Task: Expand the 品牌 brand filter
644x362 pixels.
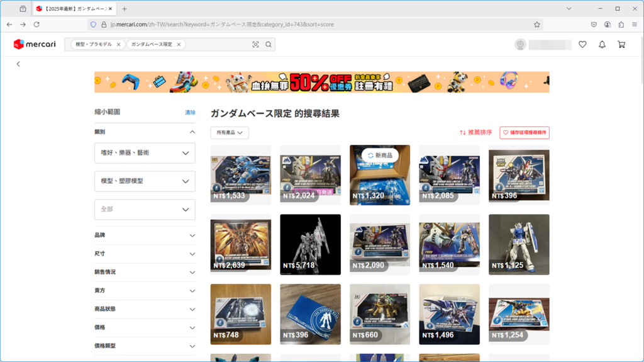Action: click(x=145, y=235)
